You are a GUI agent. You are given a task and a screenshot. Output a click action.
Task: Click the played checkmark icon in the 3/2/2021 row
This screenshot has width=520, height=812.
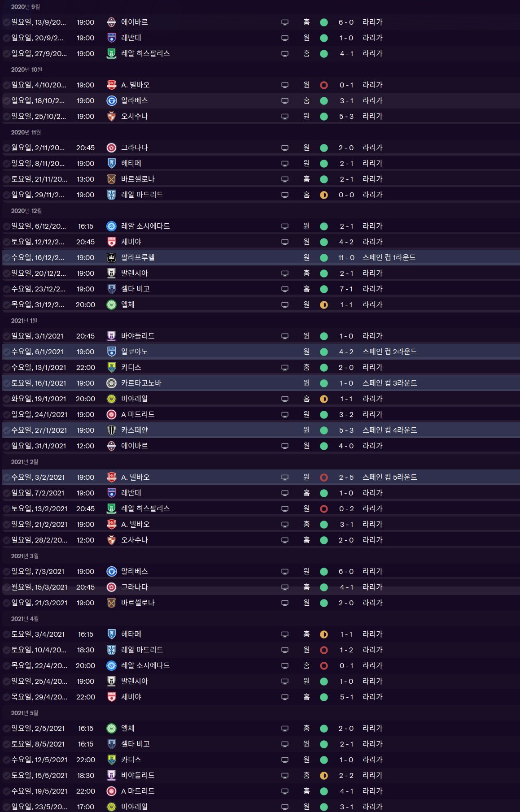click(6, 477)
